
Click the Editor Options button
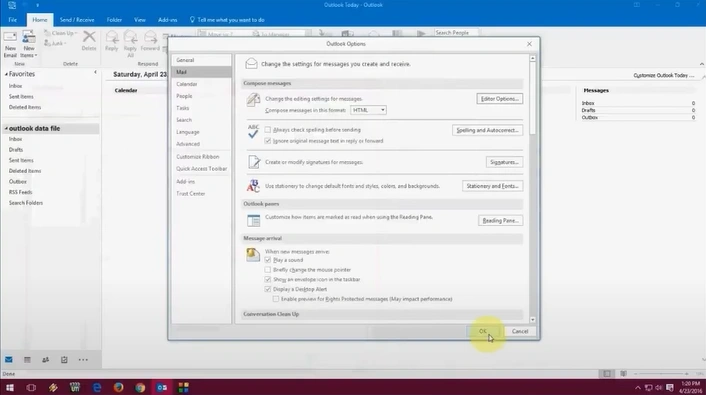[500, 99]
